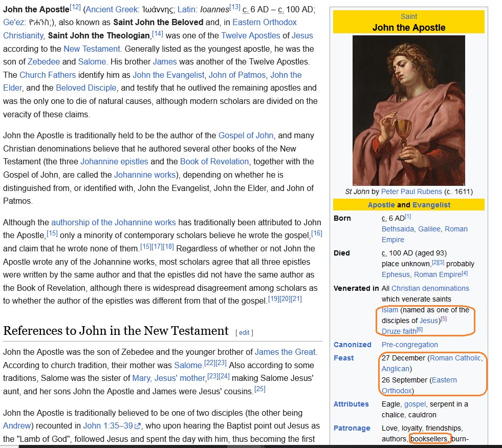This screenshot has width=502, height=448.
Task: Open James the Great link
Action: pos(285,352)
